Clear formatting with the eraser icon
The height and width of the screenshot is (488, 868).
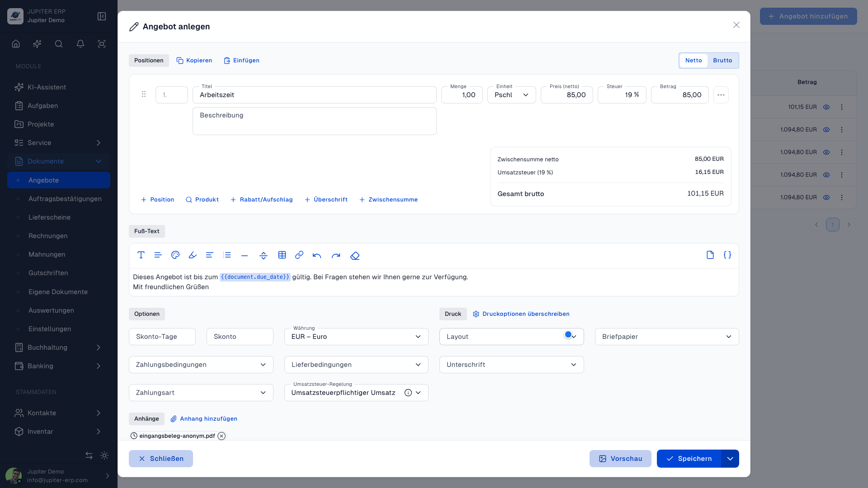pos(355,255)
